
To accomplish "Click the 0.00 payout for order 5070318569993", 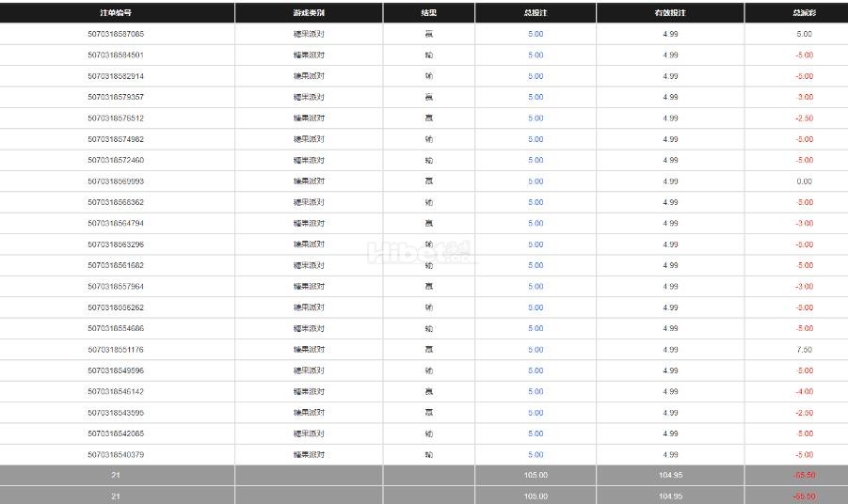I will click(x=804, y=181).
